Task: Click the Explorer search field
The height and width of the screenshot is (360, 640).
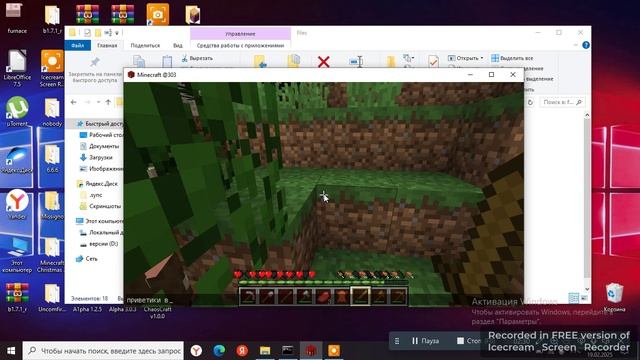Action: click(x=562, y=102)
